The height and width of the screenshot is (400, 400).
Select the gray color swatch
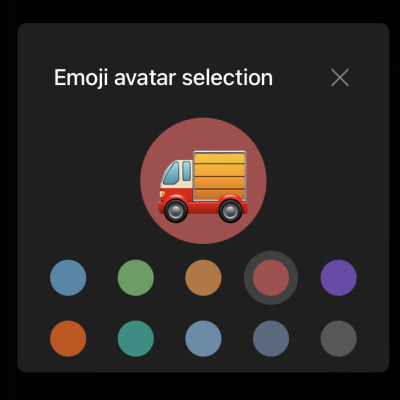point(339,339)
